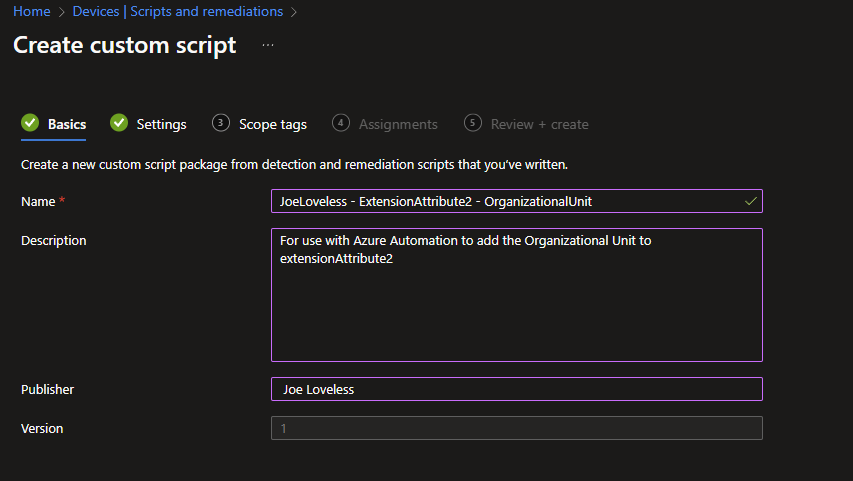Click the Home breadcrumb link
The image size is (853, 481).
tap(31, 12)
